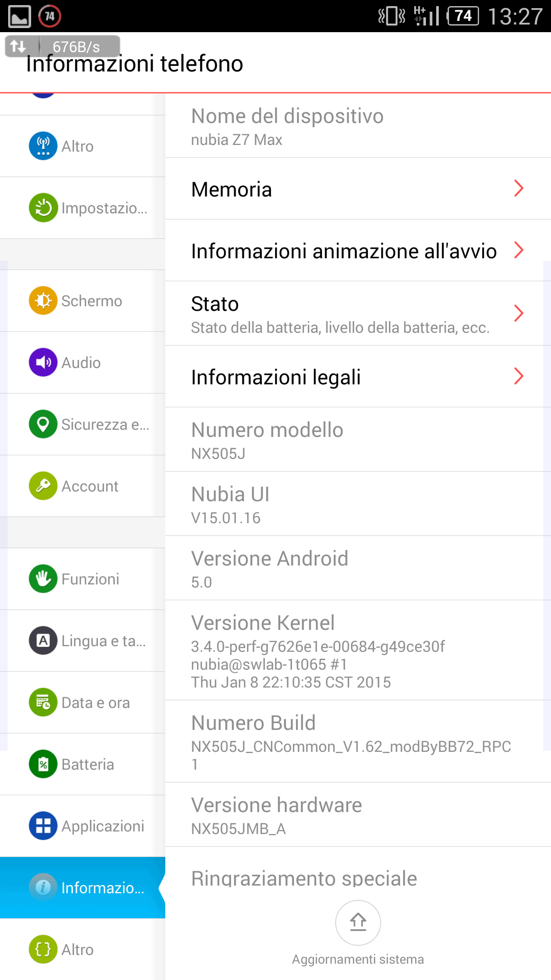Tap the network speed indicator overlay
The image size is (551, 980).
click(63, 46)
